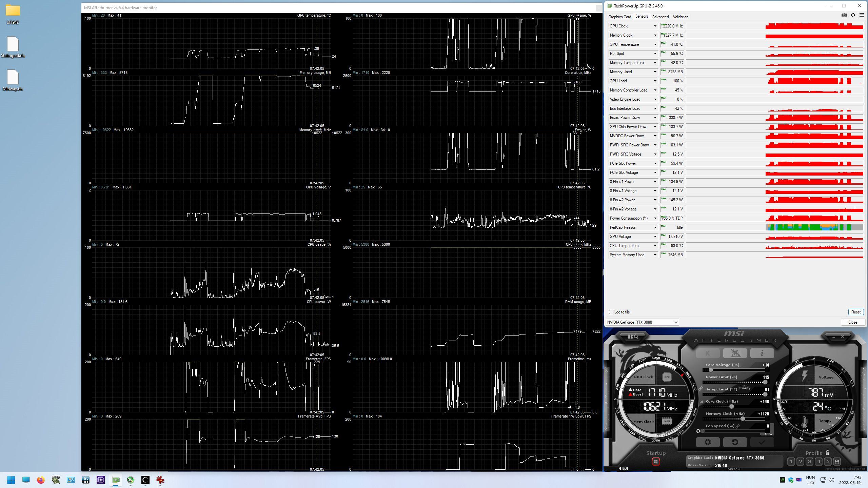This screenshot has height=488, width=868.
Task: Click the Close button in GPU-Z
Action: 852,322
